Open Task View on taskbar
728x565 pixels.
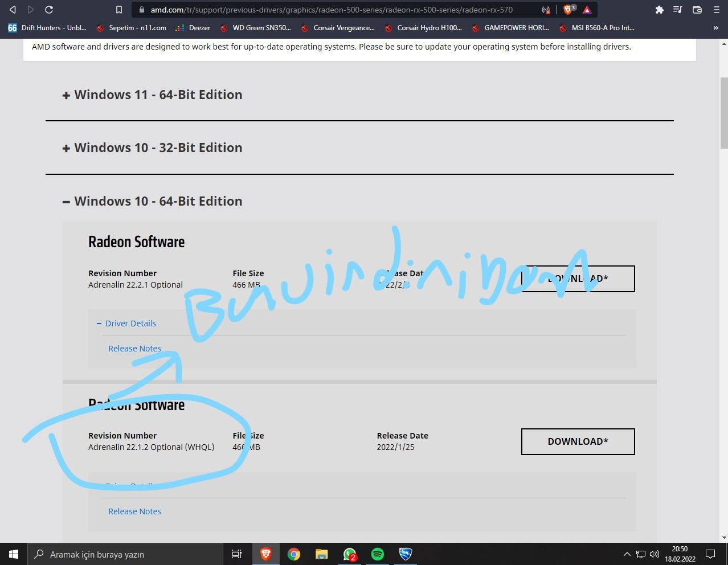(x=237, y=554)
